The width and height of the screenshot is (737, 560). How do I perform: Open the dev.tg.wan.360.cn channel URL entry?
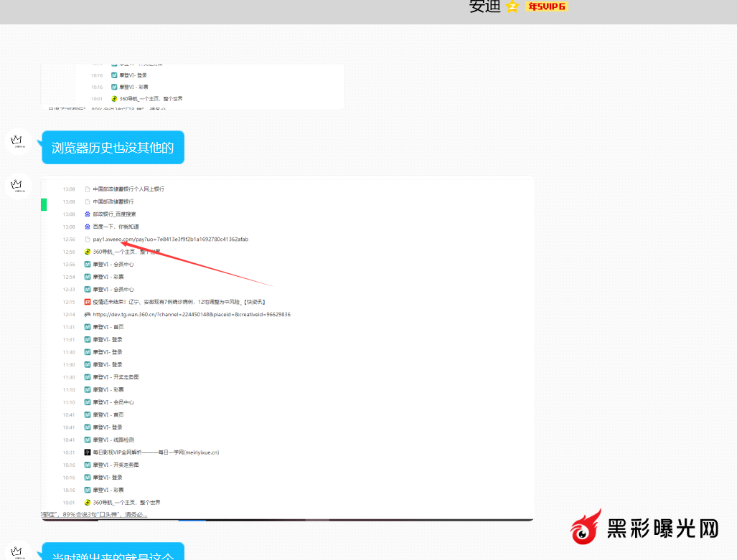pos(191,315)
